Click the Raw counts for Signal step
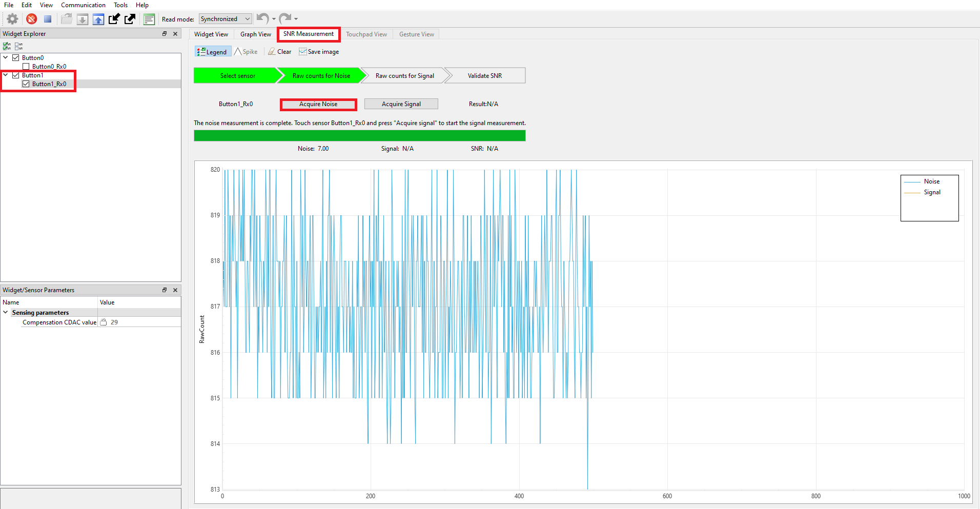Image resolution: width=980 pixels, height=509 pixels. coord(405,76)
